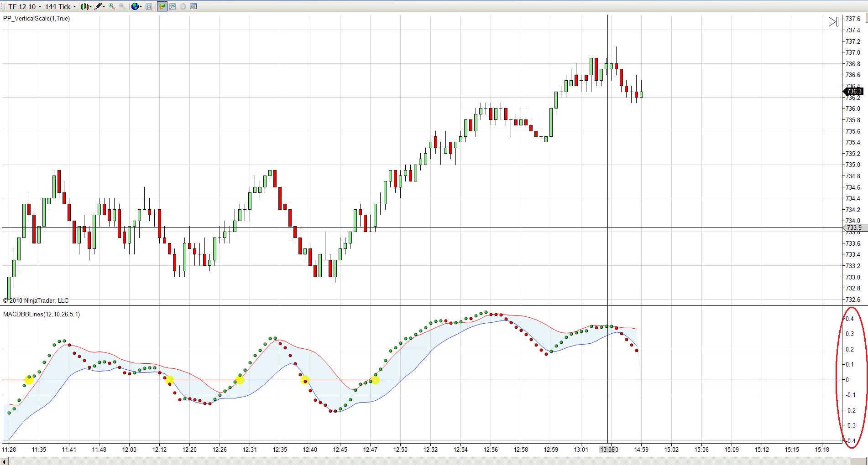Screen dimensions: 868x465
Task: Select the PP_VerticalScale(1,True) indicator label
Action: click(x=37, y=19)
